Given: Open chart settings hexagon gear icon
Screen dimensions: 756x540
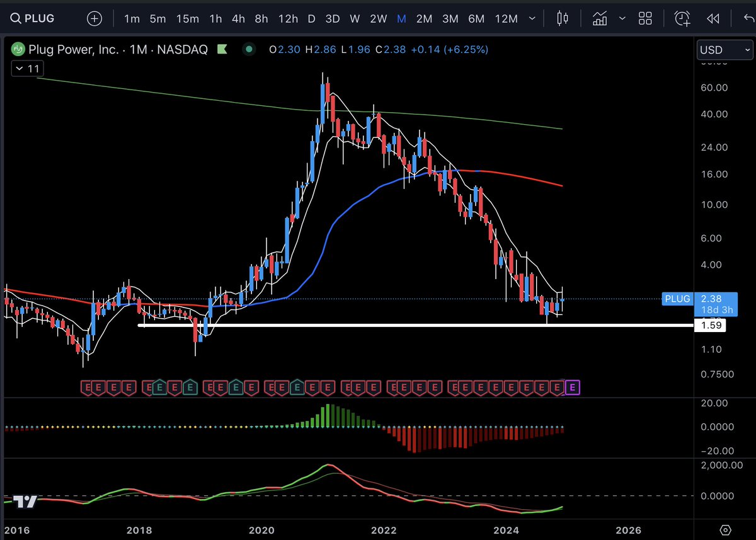Looking at the screenshot, I should pyautogui.click(x=725, y=529).
